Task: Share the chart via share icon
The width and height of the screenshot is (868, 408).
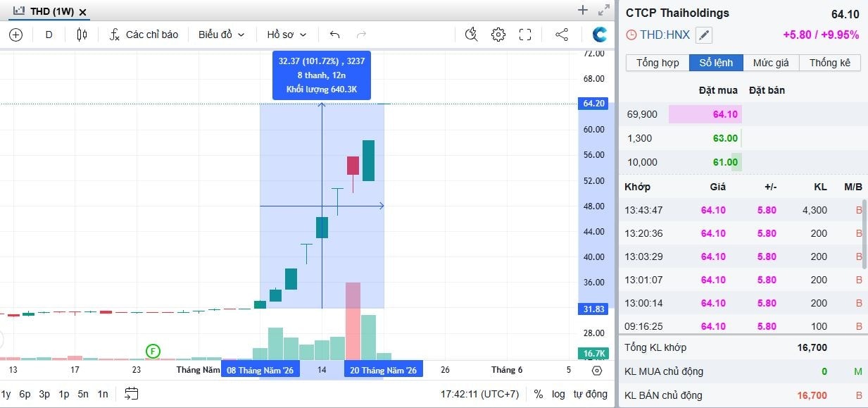Action: (562, 35)
